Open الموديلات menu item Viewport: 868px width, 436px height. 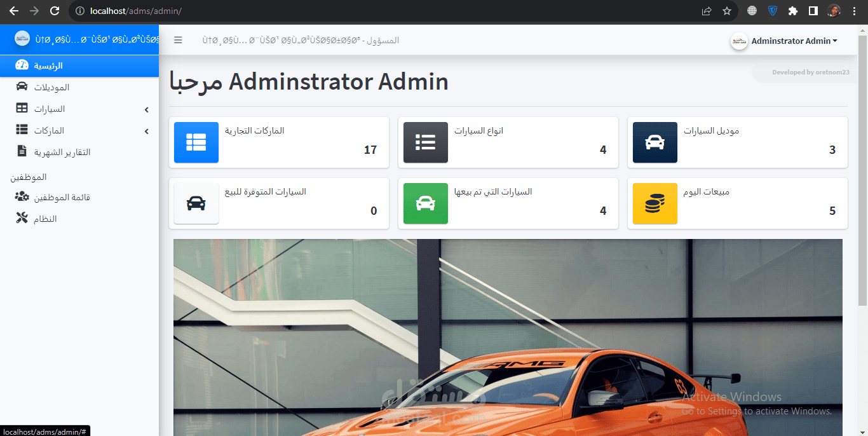coord(79,87)
